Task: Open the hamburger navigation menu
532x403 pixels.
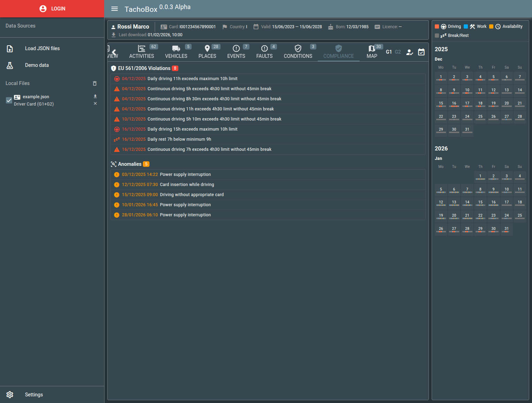Action: [114, 9]
